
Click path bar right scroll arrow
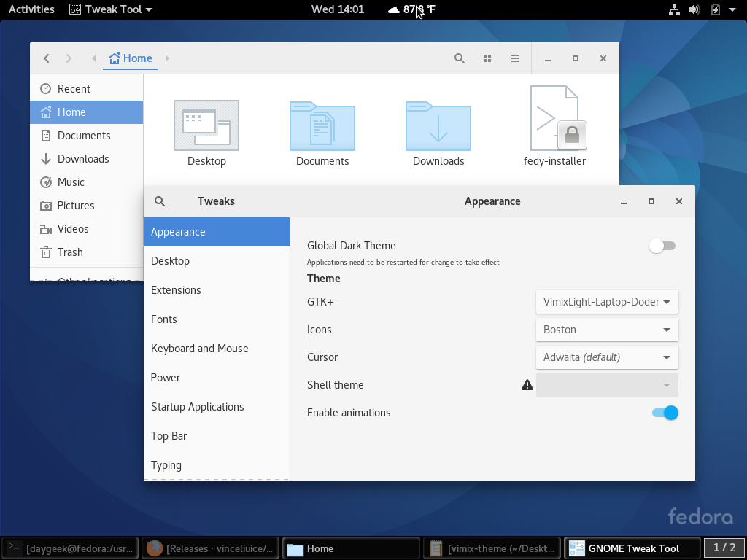coord(167,58)
